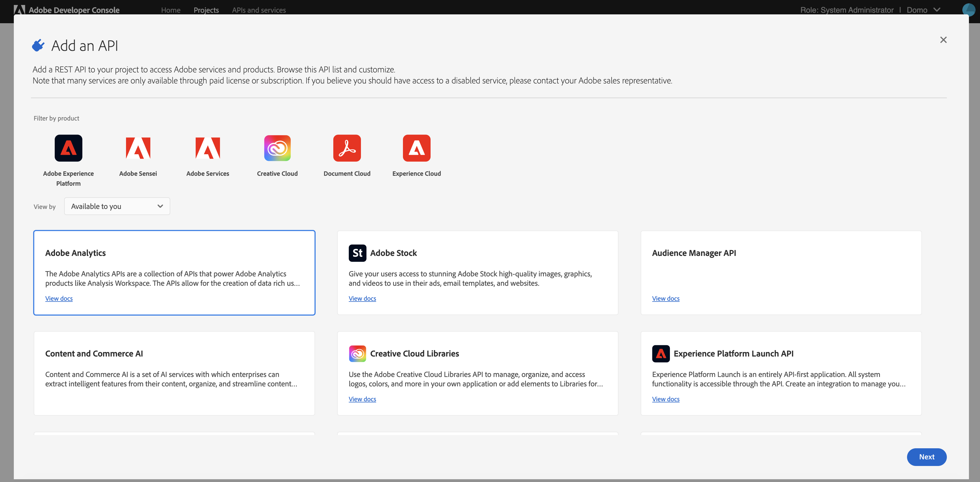The image size is (980, 482).
Task: View docs for Adobe Analytics
Action: [x=59, y=298]
